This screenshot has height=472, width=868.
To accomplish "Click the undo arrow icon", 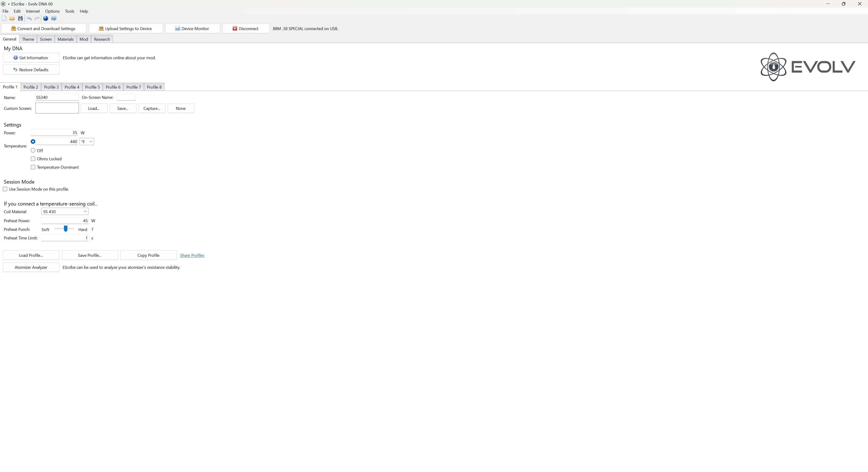I will click(x=29, y=19).
